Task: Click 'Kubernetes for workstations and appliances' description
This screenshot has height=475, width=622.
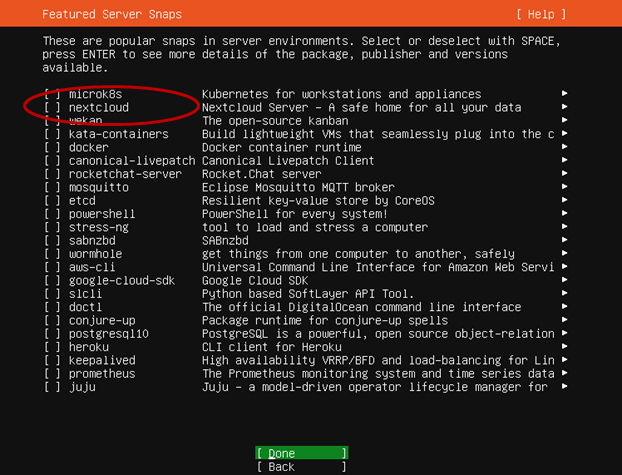Action: [342, 94]
